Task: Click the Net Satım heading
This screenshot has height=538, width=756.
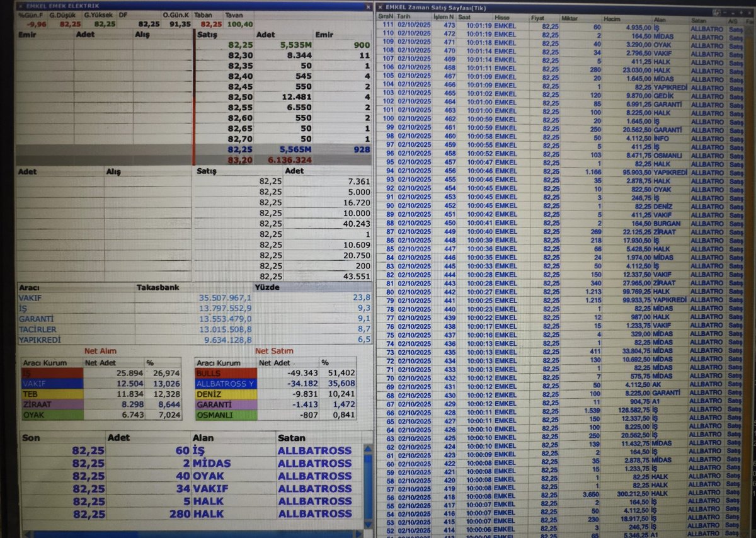Action: [273, 351]
